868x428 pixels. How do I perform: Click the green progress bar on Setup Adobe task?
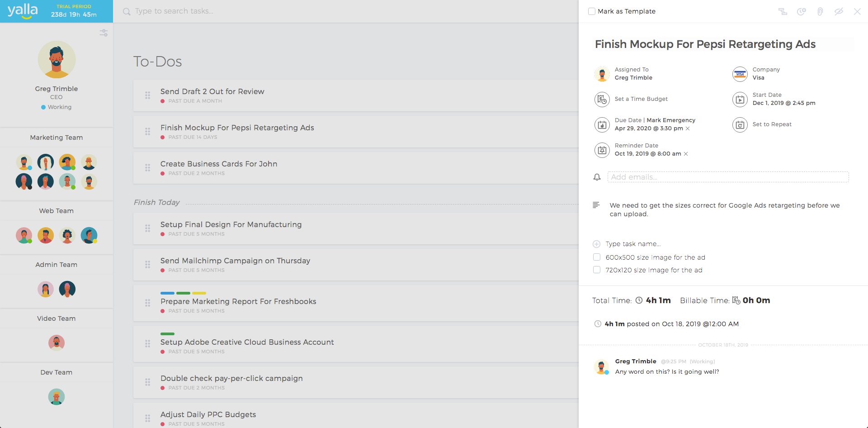coord(167,334)
